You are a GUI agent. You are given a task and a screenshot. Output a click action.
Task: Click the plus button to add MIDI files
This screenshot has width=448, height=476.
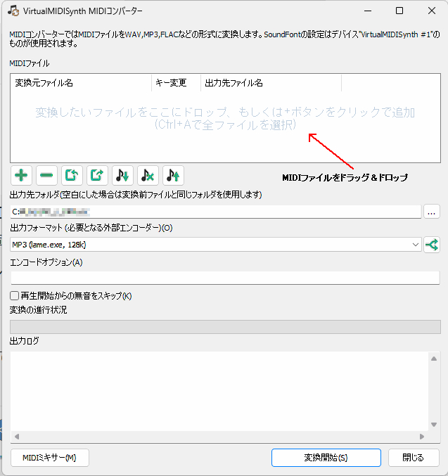(x=21, y=176)
